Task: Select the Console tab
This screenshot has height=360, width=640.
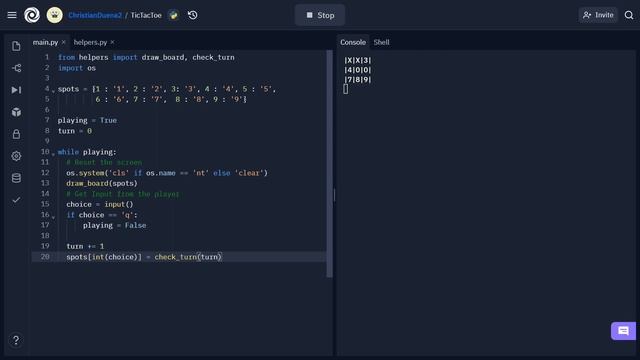Action: pos(353,42)
